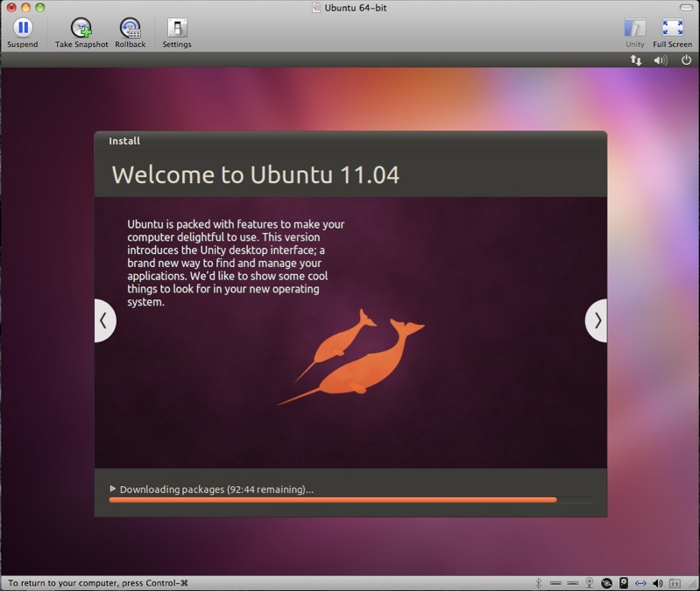Open Ubuntu sound volume indicator
700x591 pixels.
point(661,60)
